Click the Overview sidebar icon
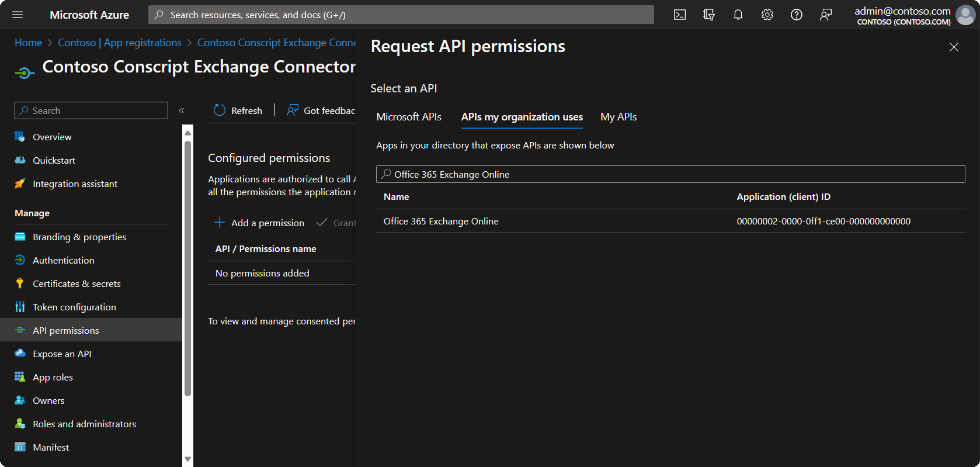980x467 pixels. (x=20, y=137)
